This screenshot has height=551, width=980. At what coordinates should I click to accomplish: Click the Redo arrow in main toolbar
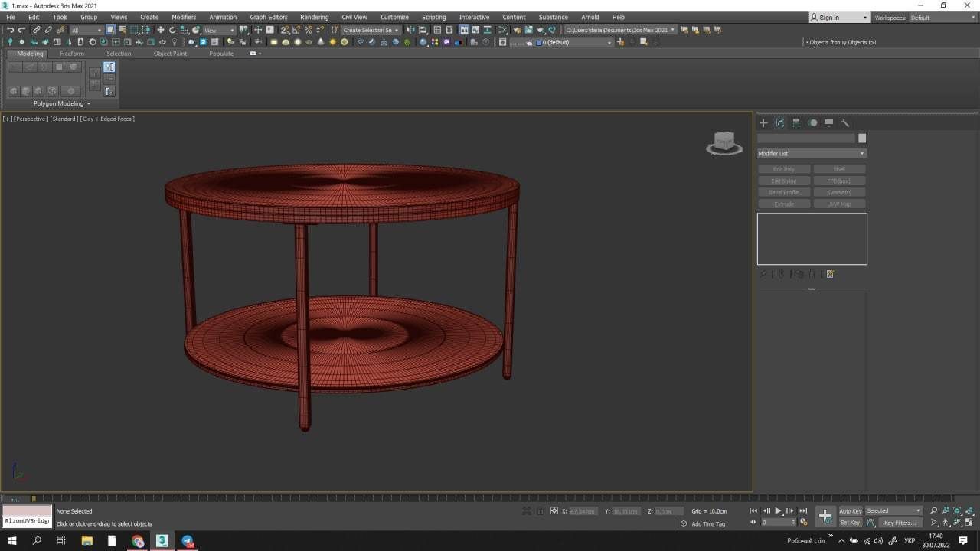(21, 30)
